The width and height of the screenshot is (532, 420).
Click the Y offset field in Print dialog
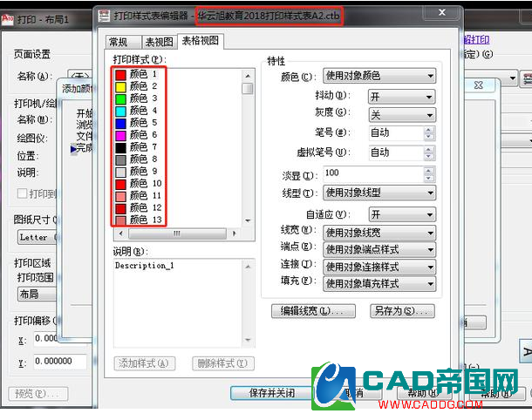point(60,362)
